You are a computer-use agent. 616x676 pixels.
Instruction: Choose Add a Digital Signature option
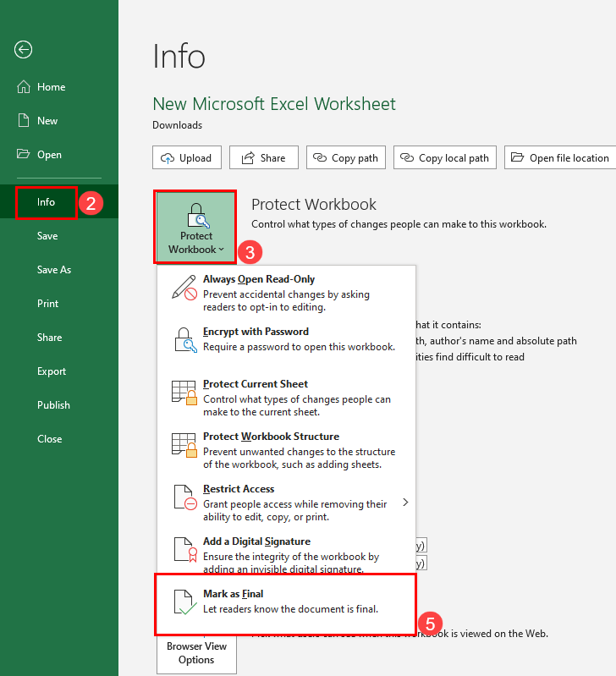point(286,553)
